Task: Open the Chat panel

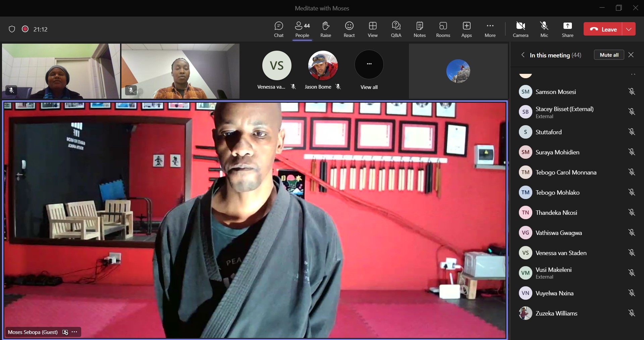Action: (x=278, y=30)
